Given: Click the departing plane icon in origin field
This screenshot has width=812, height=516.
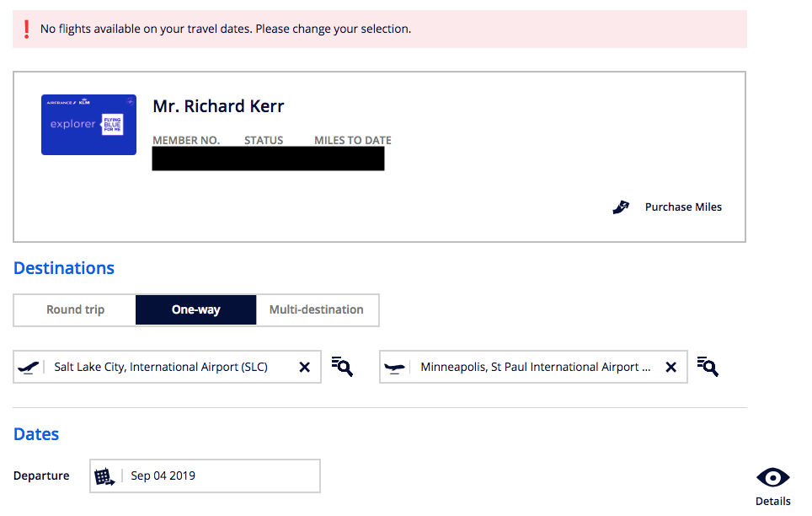Looking at the screenshot, I should tap(29, 368).
